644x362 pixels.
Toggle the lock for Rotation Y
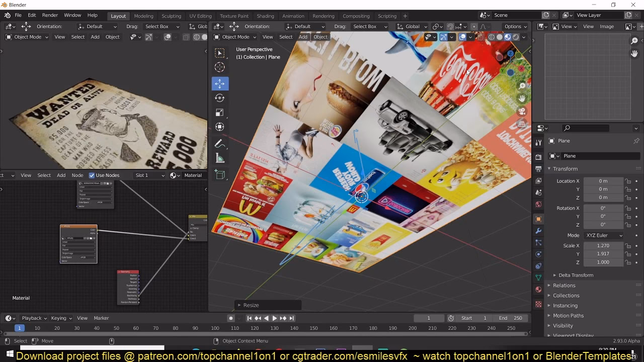[x=628, y=217]
